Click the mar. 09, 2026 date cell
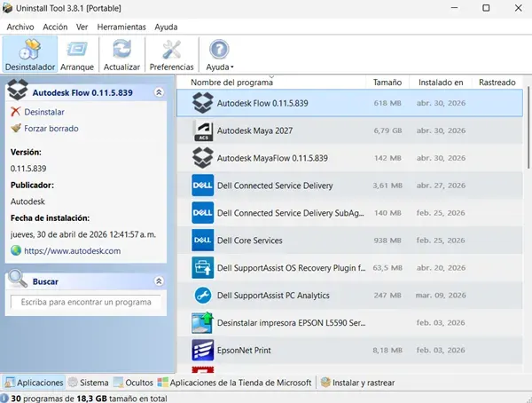Image resolution: width=532 pixels, height=403 pixels. coord(441,296)
